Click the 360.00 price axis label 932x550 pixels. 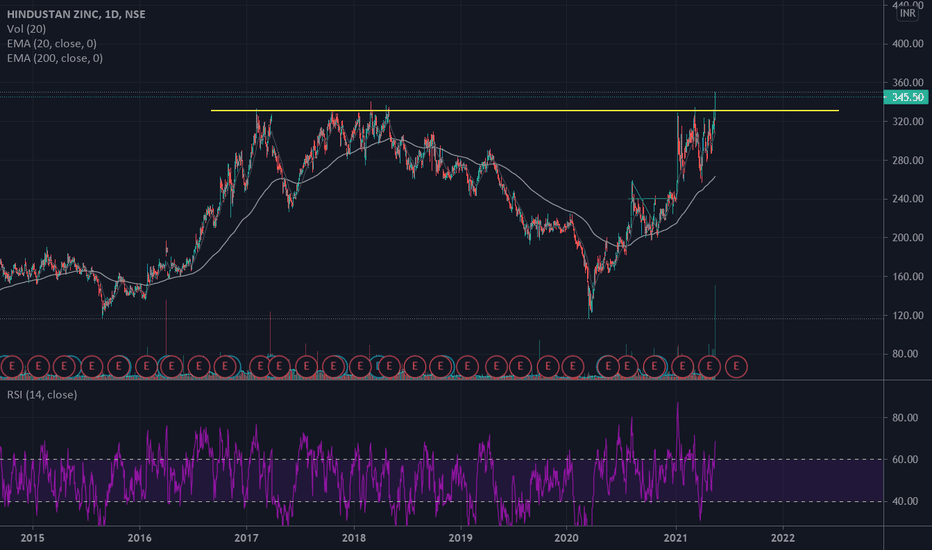coord(908,83)
